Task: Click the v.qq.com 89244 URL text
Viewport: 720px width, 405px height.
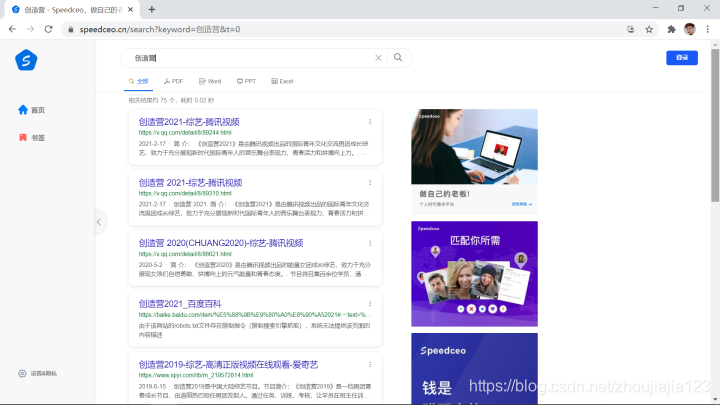Action: (185, 133)
